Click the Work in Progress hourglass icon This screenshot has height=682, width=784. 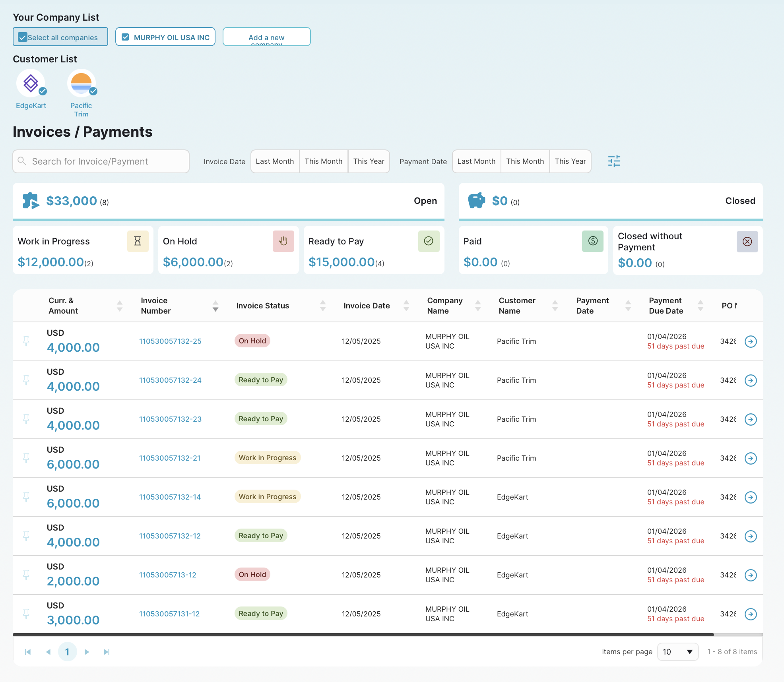(138, 241)
